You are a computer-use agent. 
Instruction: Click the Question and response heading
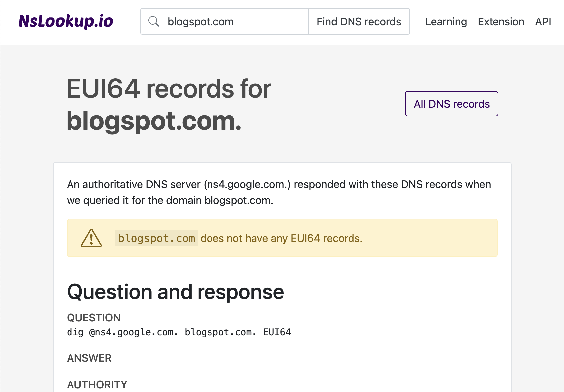(175, 292)
